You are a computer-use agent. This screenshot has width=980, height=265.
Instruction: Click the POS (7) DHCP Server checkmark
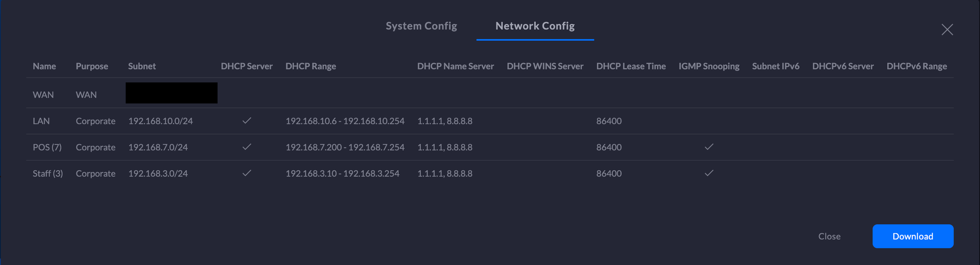coord(246,147)
